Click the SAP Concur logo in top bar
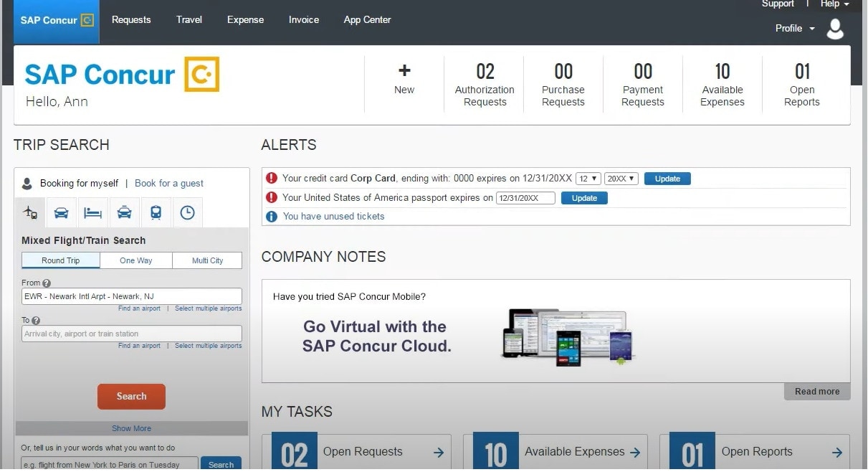 tap(57, 20)
